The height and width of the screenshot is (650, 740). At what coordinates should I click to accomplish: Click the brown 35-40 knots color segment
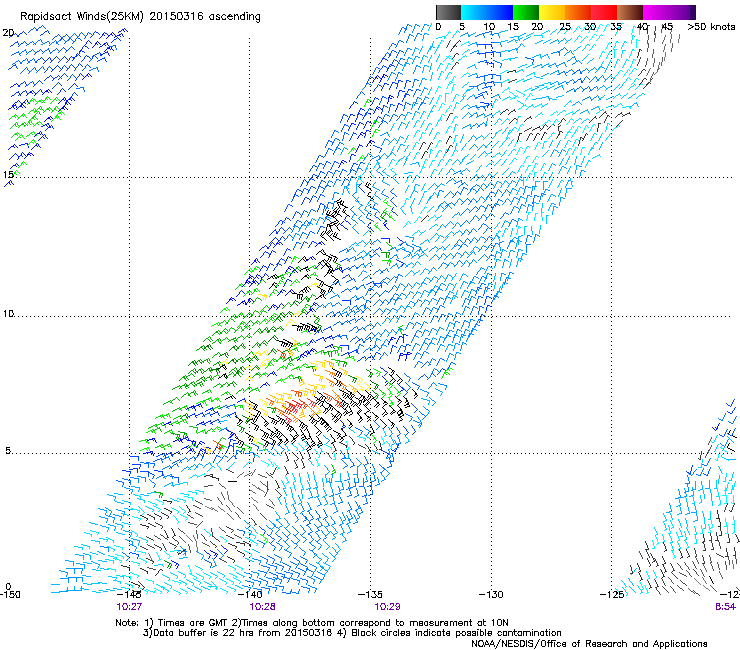pyautogui.click(x=630, y=12)
